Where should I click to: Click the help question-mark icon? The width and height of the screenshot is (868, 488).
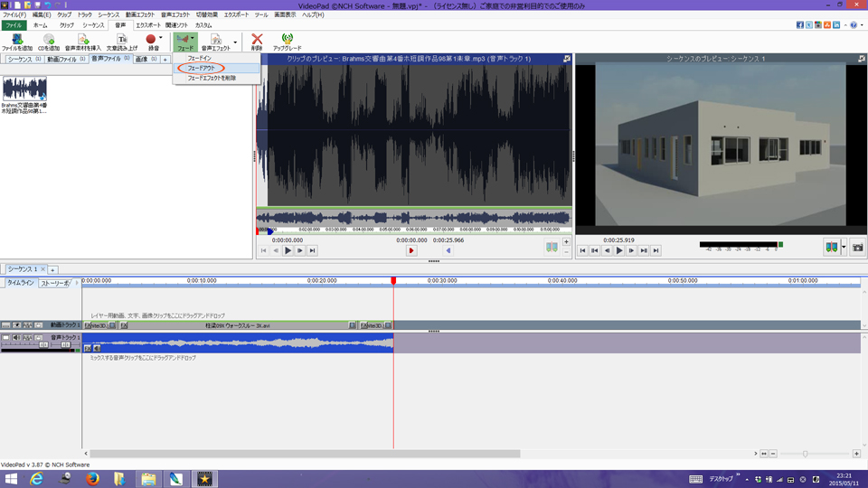854,25
